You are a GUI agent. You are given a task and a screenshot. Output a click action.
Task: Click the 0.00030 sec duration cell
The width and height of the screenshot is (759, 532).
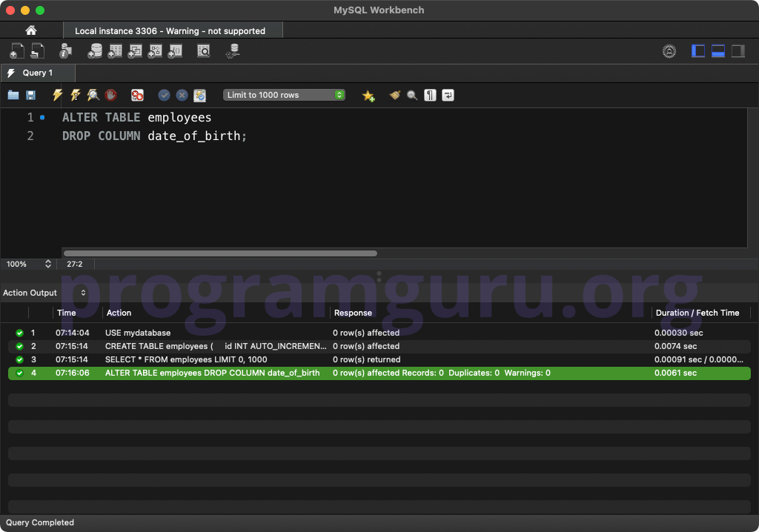(678, 333)
